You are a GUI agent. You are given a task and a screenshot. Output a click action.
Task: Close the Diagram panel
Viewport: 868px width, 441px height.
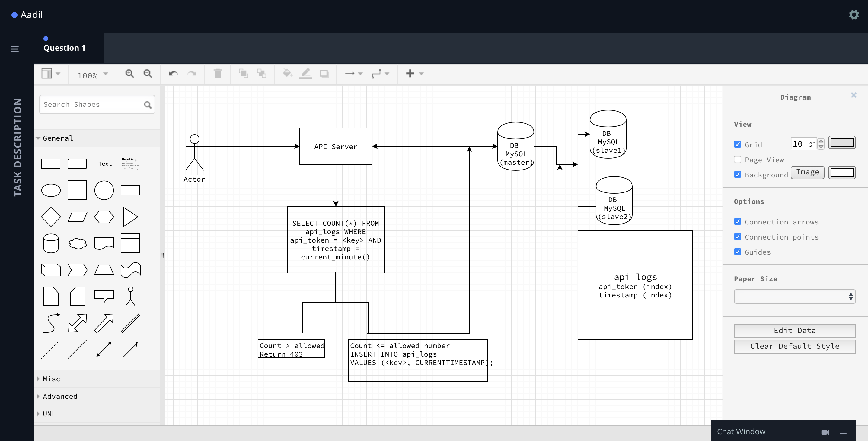853,95
